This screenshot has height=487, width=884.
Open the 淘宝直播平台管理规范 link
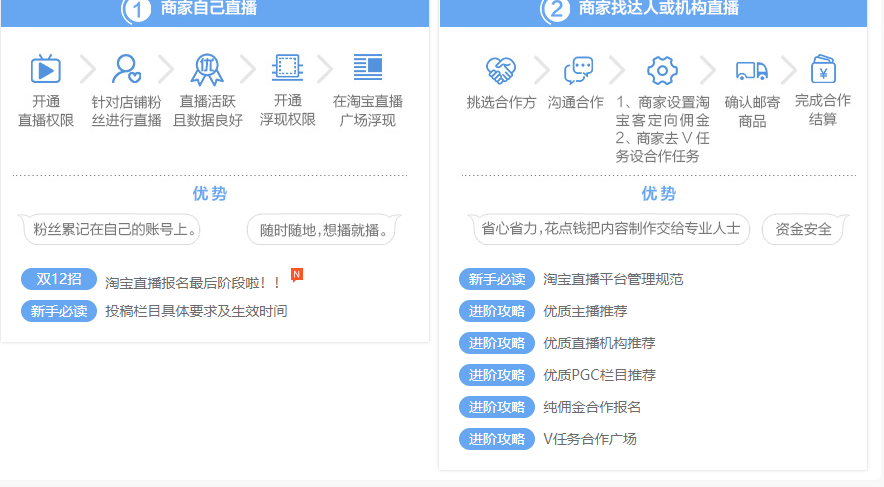(613, 279)
